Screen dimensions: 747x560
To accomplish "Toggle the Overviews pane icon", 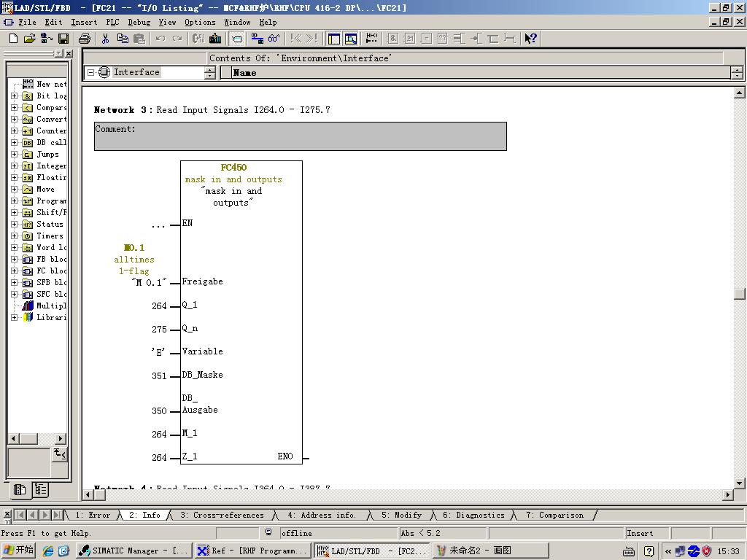I will pos(334,39).
